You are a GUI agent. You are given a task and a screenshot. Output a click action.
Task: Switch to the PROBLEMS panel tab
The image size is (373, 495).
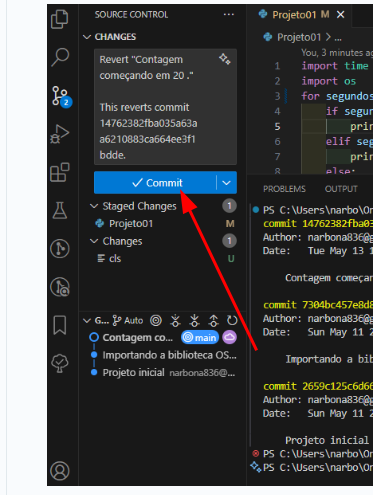pos(284,189)
